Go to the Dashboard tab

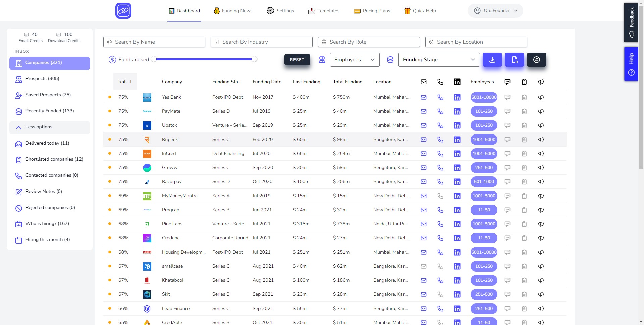184,11
